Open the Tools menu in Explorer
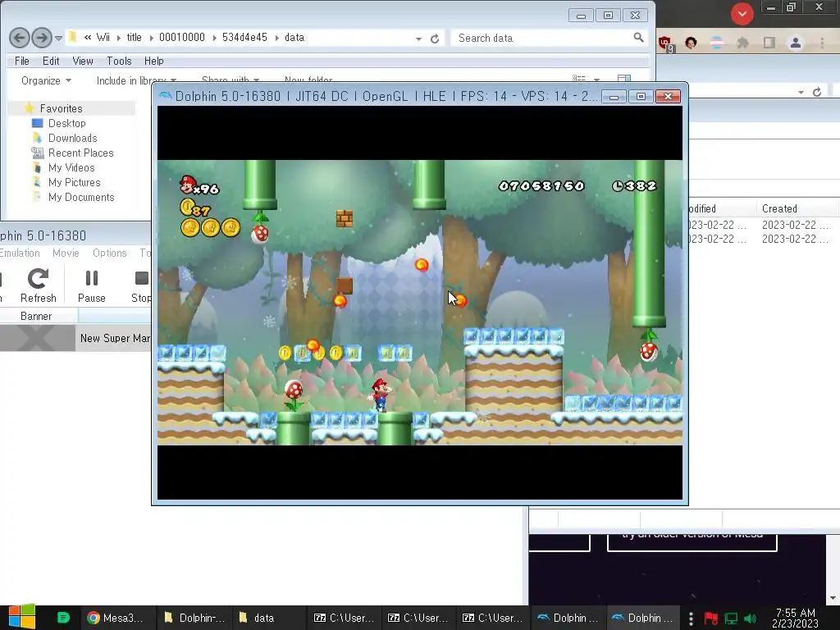 [x=119, y=61]
